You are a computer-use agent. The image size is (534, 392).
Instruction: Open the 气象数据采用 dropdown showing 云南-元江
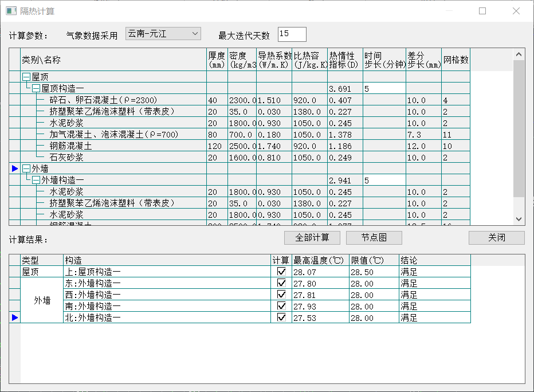coord(163,34)
